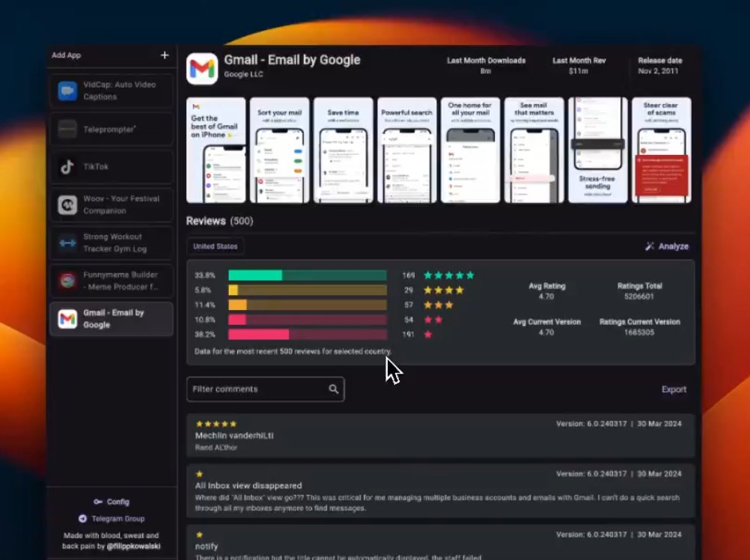Open the Config link
Screen dimensions: 750x560
click(112, 502)
